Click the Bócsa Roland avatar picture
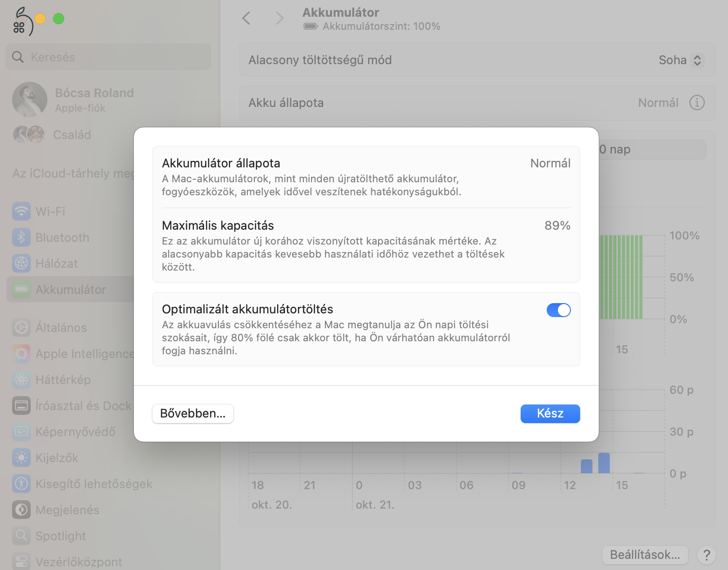Image resolution: width=728 pixels, height=570 pixels. pos(30,99)
